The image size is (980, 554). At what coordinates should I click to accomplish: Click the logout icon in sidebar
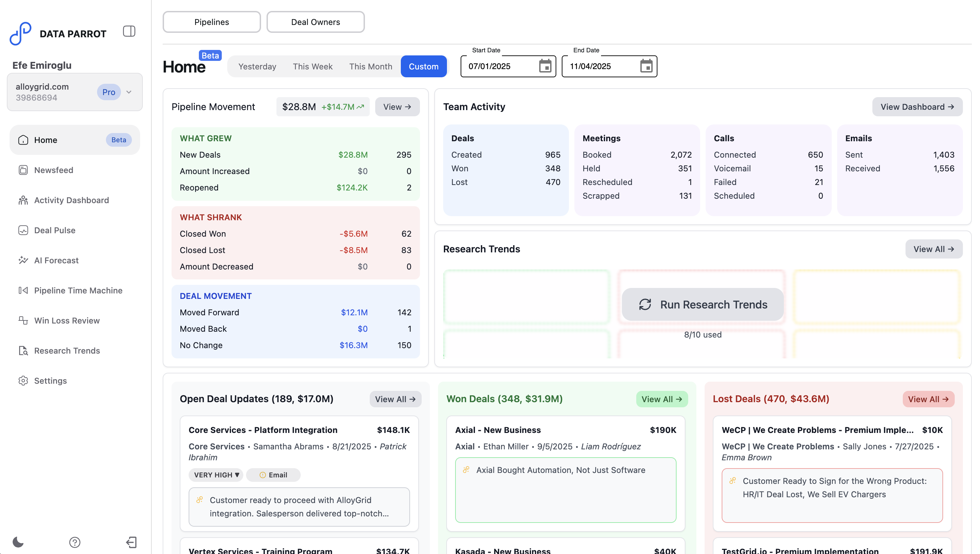131,542
